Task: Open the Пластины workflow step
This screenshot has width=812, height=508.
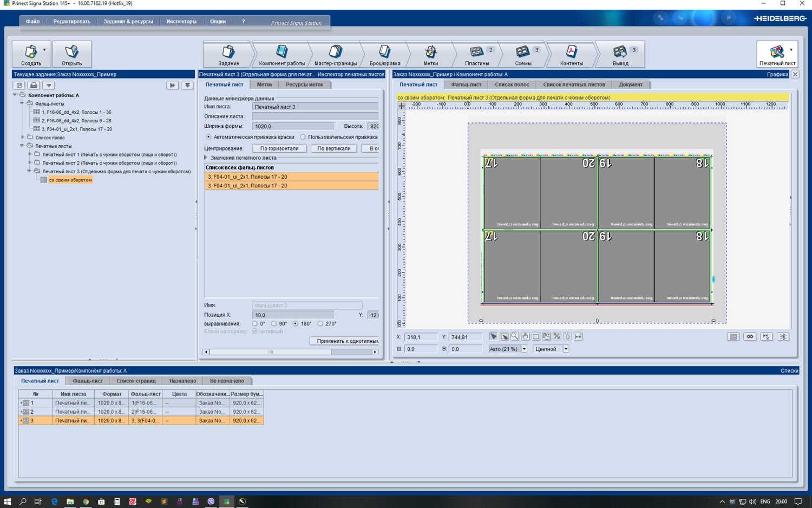Action: (477, 55)
